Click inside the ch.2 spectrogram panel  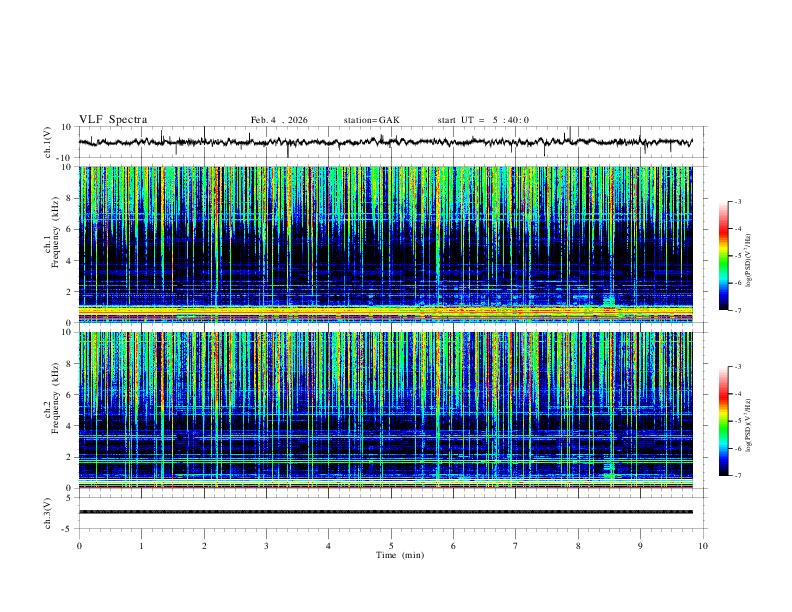[385, 410]
